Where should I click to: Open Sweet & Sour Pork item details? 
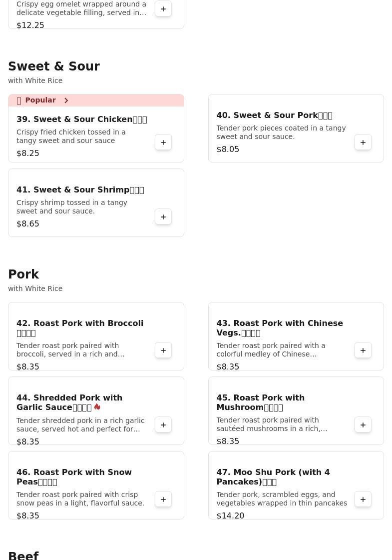tap(274, 115)
